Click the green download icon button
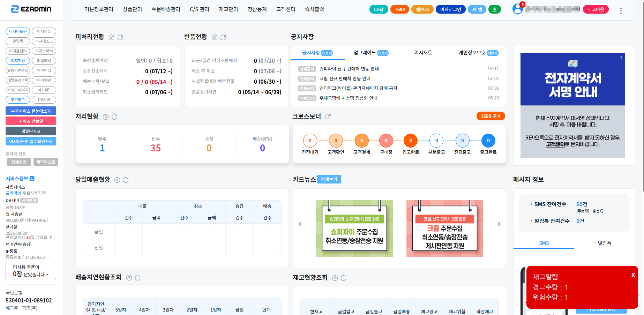 pos(494,9)
